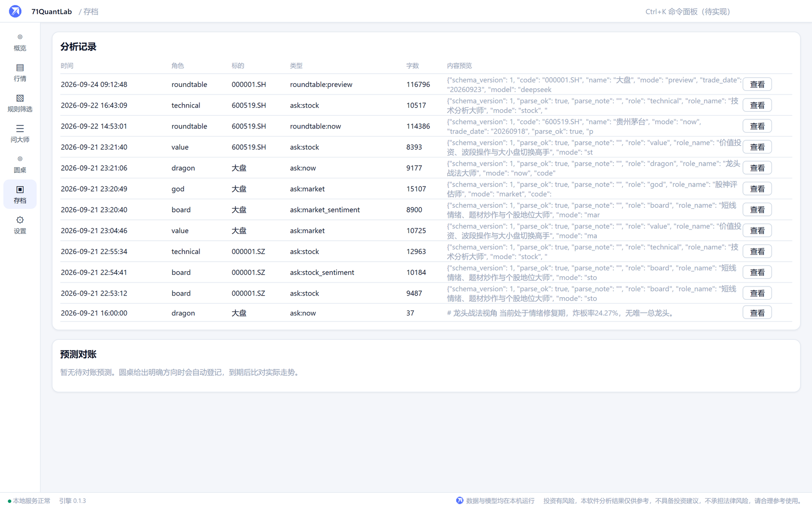View the 16:43:09 technical ask:stock record
812x508 pixels.
click(757, 105)
